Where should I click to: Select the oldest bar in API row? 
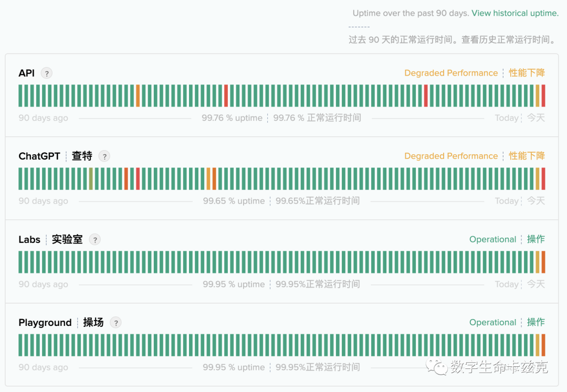click(x=20, y=96)
